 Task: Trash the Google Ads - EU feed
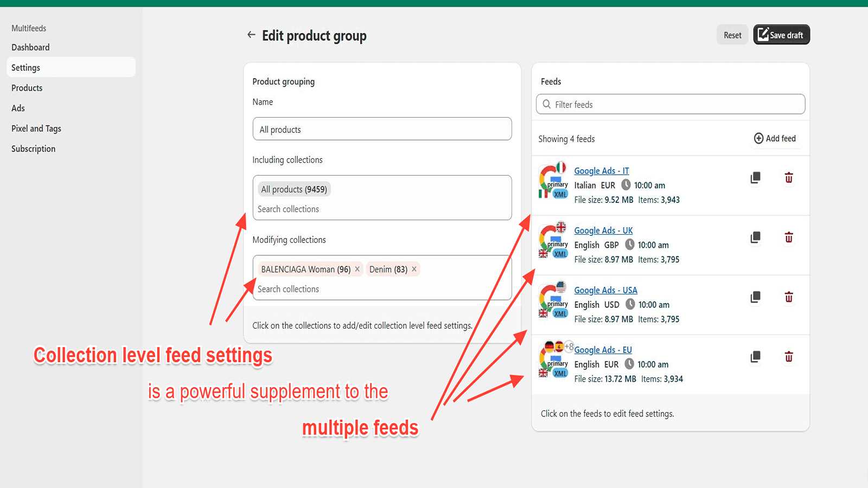(789, 357)
